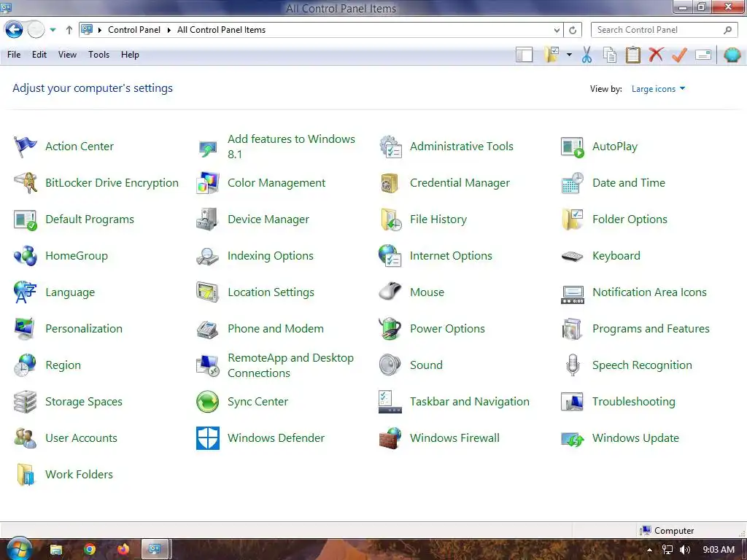
Task: Open the Speech Recognition microphone icon
Action: point(573,365)
